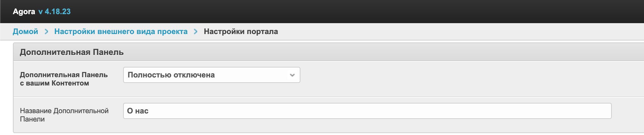Click blank space in breadcrumb bar
The height and width of the screenshot is (135, 644).
point(451,32)
